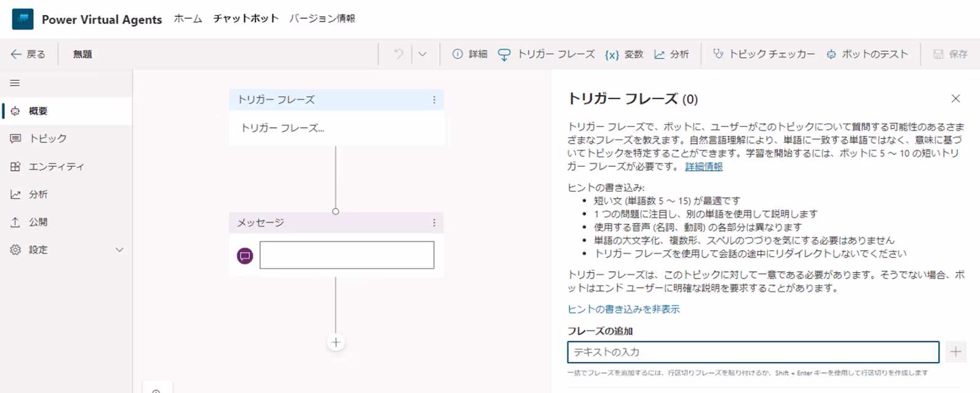Select エンティティ in the sidebar

[x=66, y=166]
